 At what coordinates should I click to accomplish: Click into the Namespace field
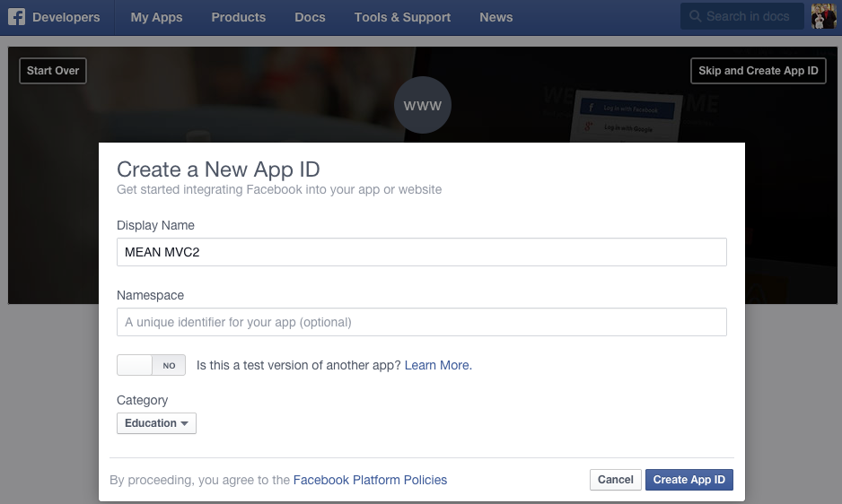422,322
